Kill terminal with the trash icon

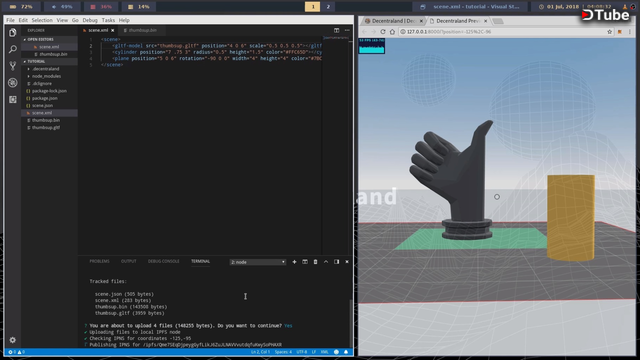[315, 262]
